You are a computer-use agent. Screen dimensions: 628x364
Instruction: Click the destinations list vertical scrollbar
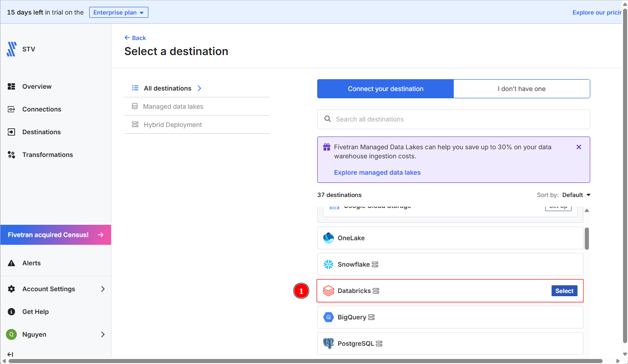coord(587,238)
